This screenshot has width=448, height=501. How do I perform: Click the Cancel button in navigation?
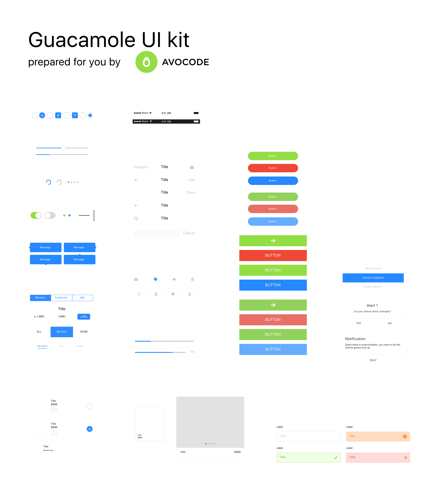[189, 232]
